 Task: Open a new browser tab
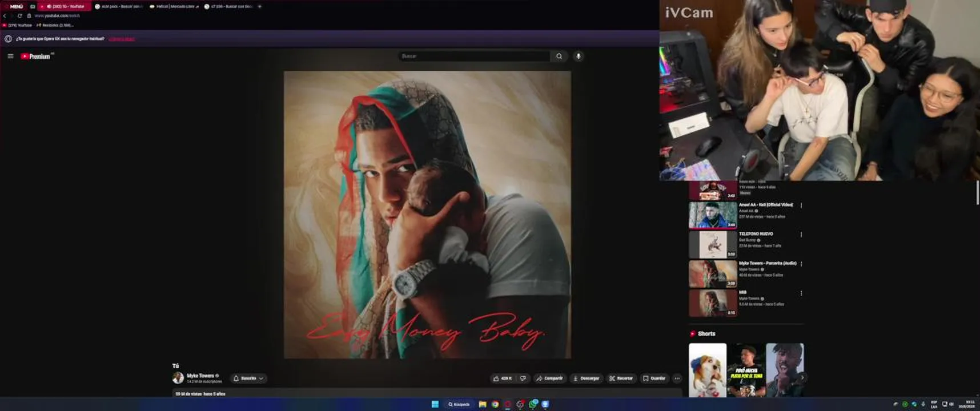pos(260,6)
